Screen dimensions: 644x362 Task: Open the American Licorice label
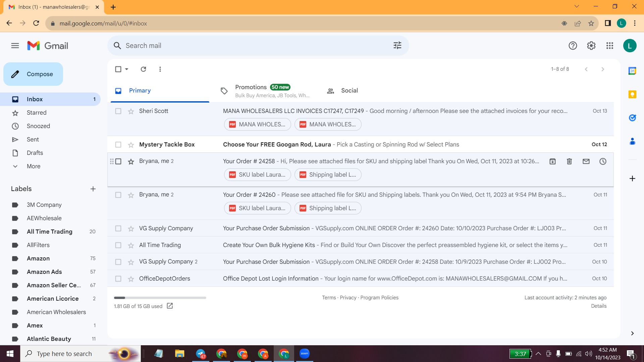pos(53,299)
